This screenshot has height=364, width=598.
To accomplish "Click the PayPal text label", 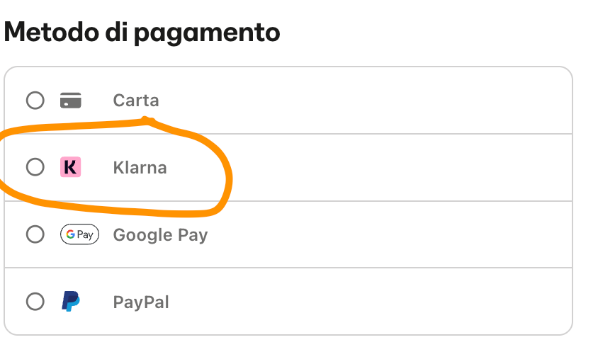I will coord(141,302).
